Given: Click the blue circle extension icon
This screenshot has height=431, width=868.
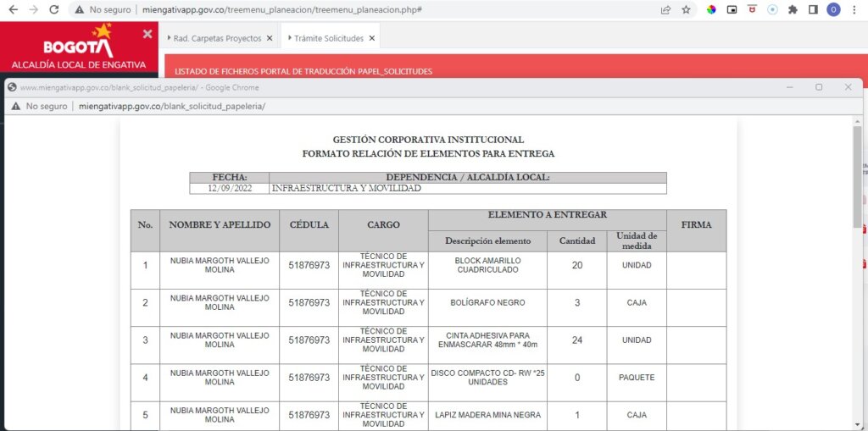Looking at the screenshot, I should click(x=772, y=9).
